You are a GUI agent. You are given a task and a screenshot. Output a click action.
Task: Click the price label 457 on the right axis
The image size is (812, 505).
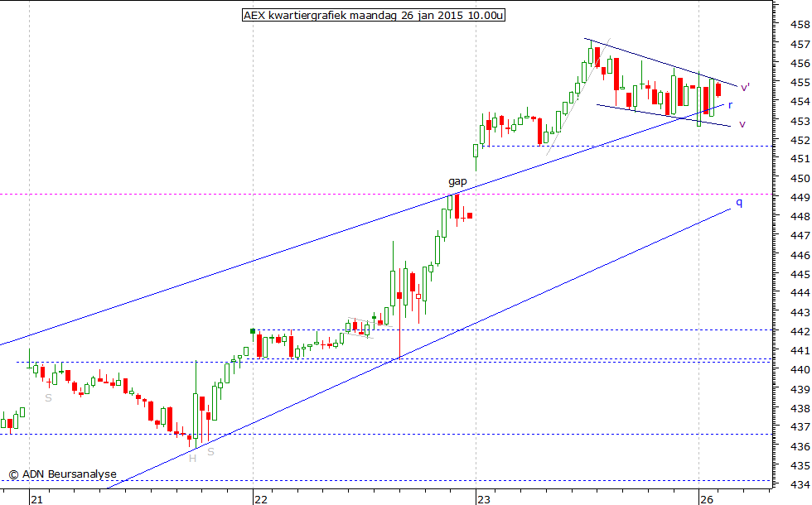800,45
